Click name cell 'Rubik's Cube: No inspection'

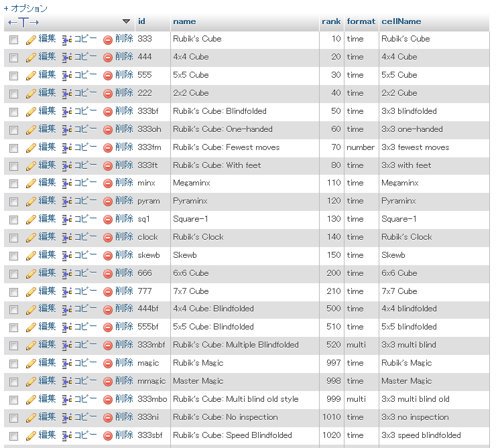point(225,417)
